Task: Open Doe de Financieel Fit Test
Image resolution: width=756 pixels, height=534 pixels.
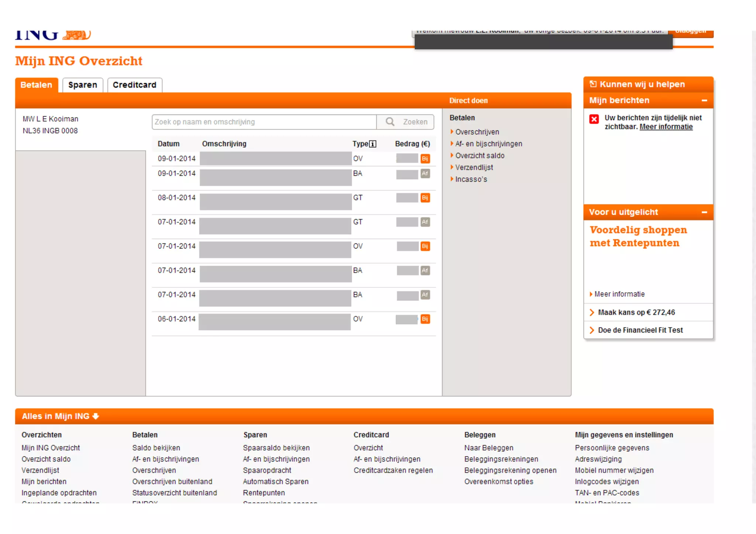Action: point(640,330)
